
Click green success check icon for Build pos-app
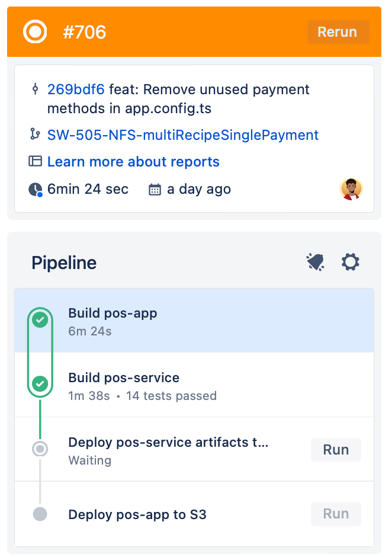(x=40, y=320)
